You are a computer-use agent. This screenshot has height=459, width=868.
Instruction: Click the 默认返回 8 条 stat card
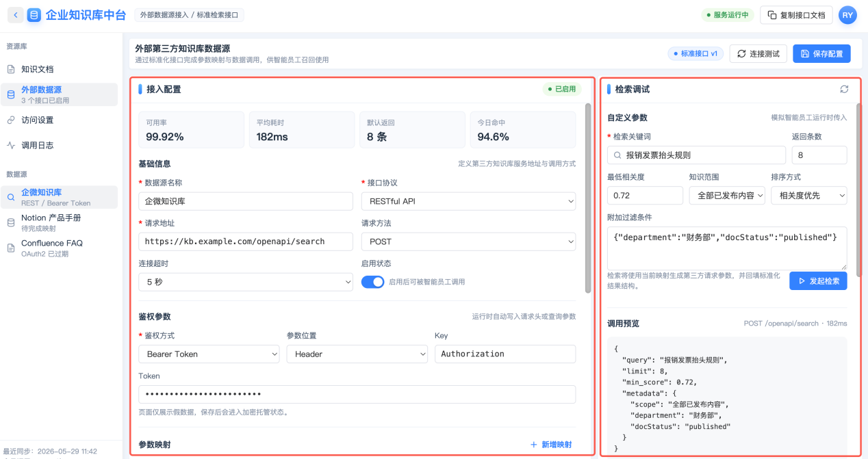click(413, 130)
